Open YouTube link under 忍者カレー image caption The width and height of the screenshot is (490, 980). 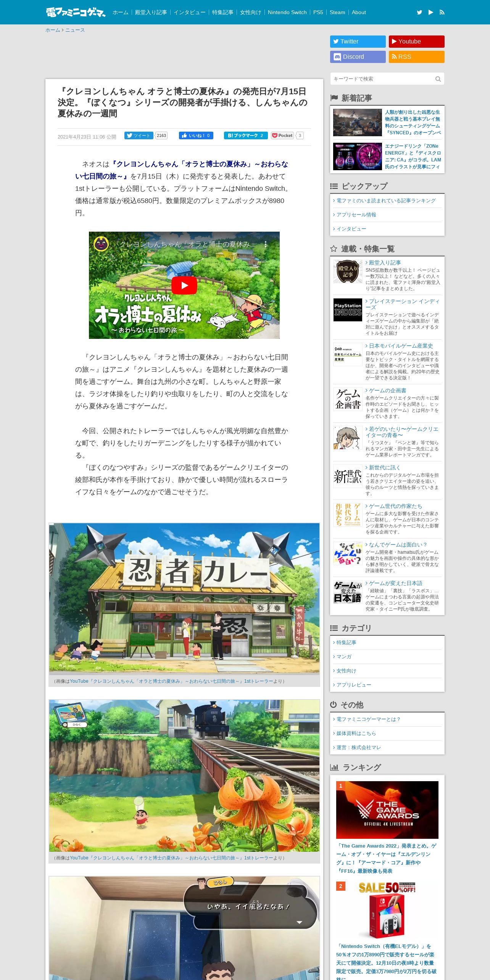click(172, 681)
